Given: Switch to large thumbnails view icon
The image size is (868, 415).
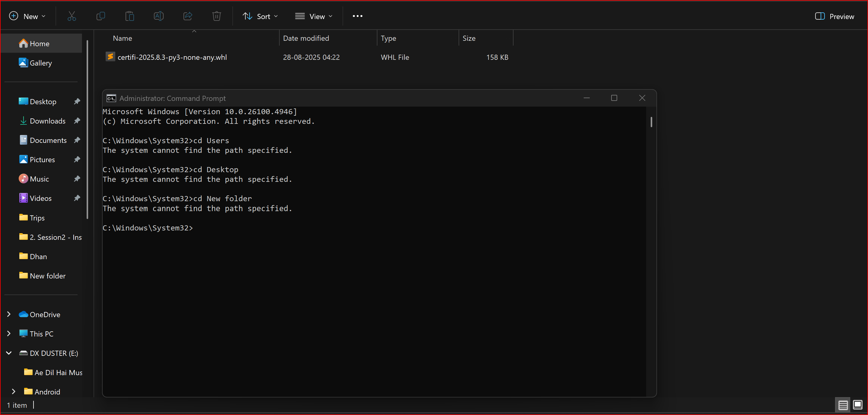Looking at the screenshot, I should [857, 405].
